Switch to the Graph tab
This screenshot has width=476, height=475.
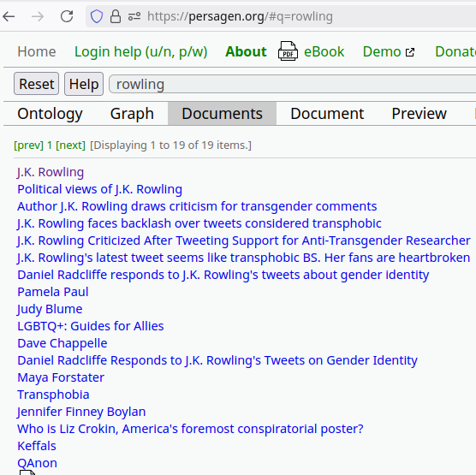pyautogui.click(x=132, y=114)
